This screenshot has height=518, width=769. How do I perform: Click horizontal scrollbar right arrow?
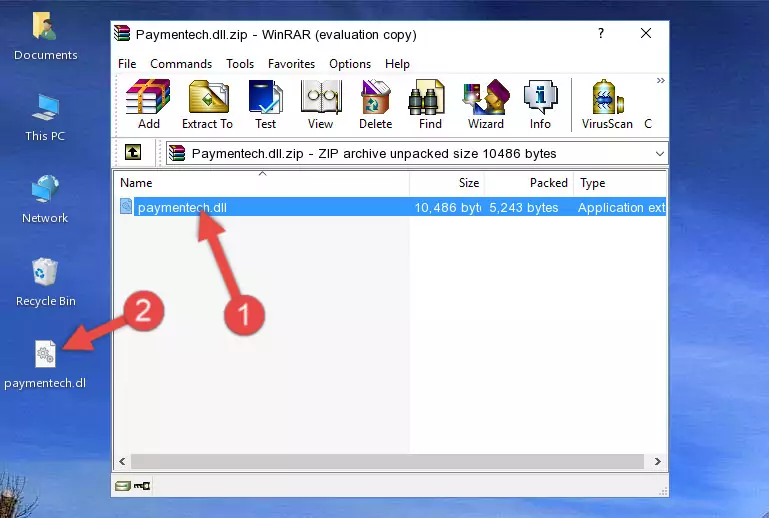[658, 462]
